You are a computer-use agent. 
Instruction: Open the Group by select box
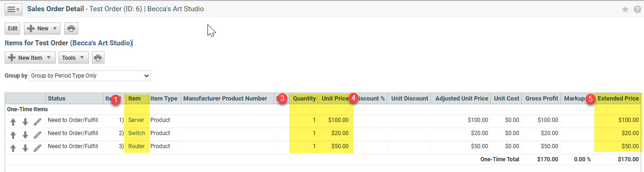coord(90,75)
